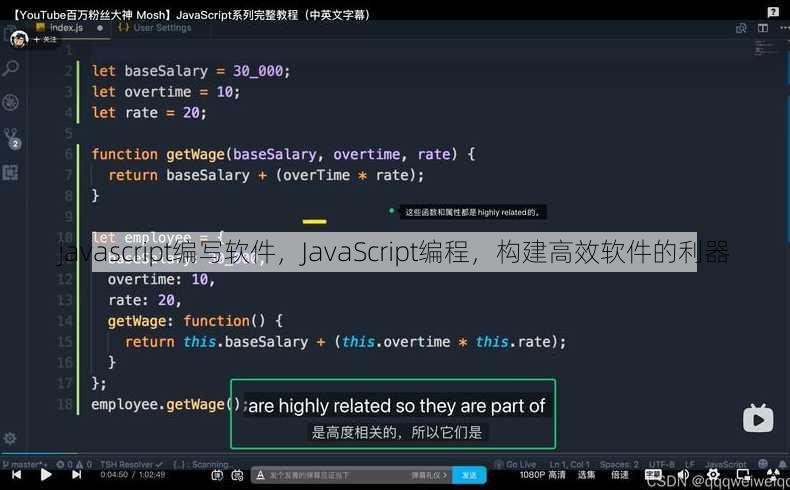
Task: Click employee.getWage() call on line 18
Action: 167,404
